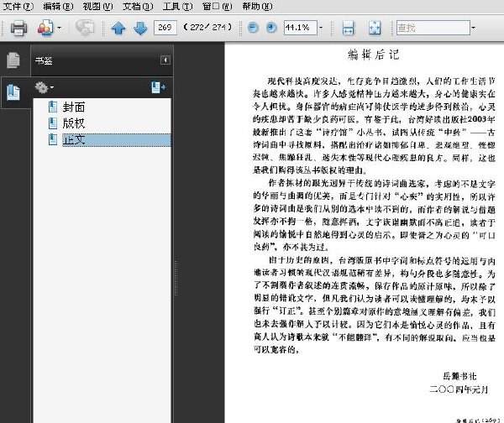Click the 编辑后记 page heading
This screenshot has width=504, height=423.
374,55
